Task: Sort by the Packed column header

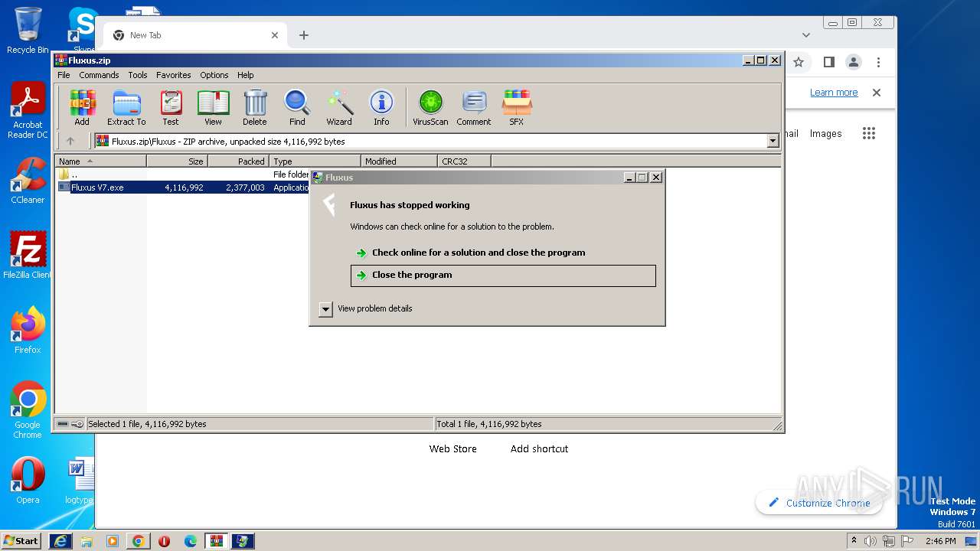Action: point(238,161)
